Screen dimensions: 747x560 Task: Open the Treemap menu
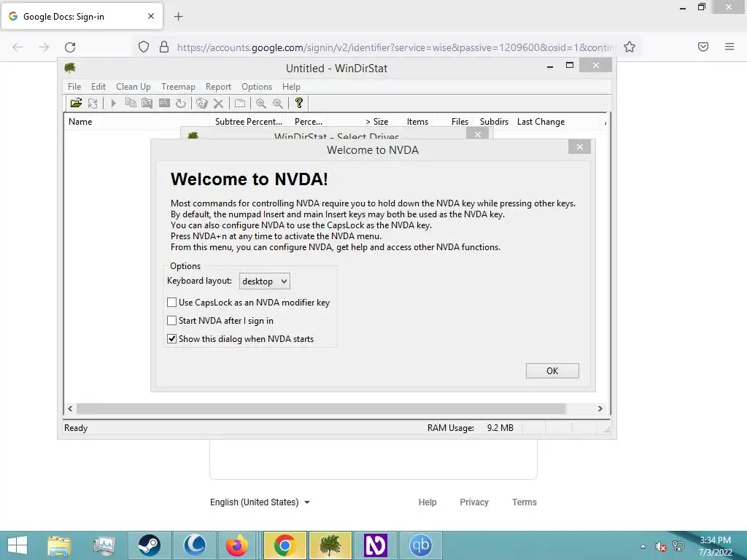pos(178,87)
